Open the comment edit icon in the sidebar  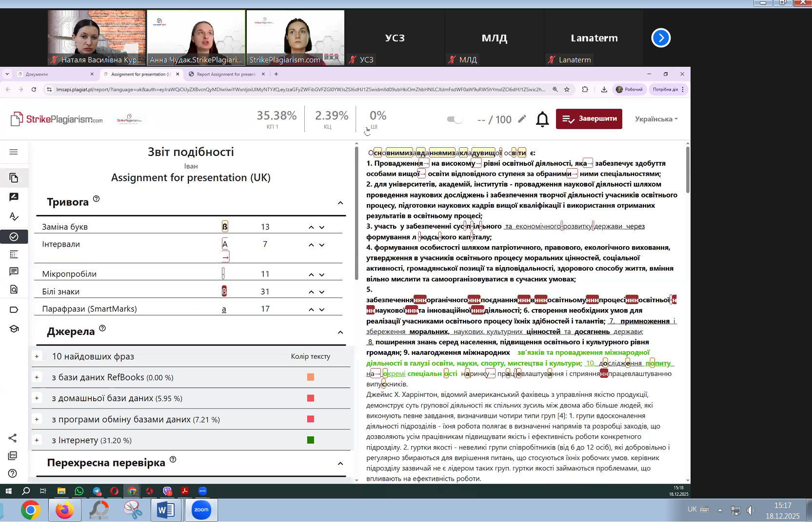pyautogui.click(x=14, y=197)
